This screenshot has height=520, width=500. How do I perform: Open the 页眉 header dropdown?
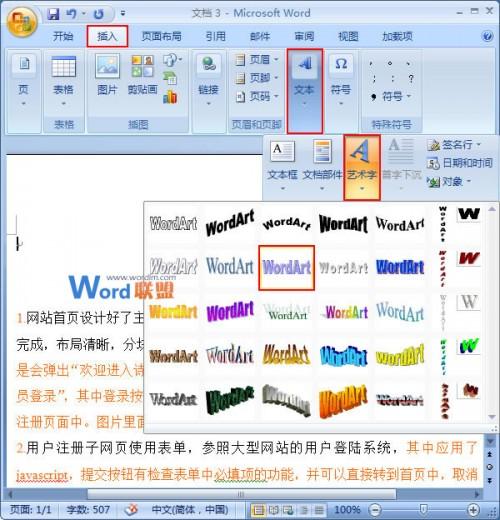[257, 60]
